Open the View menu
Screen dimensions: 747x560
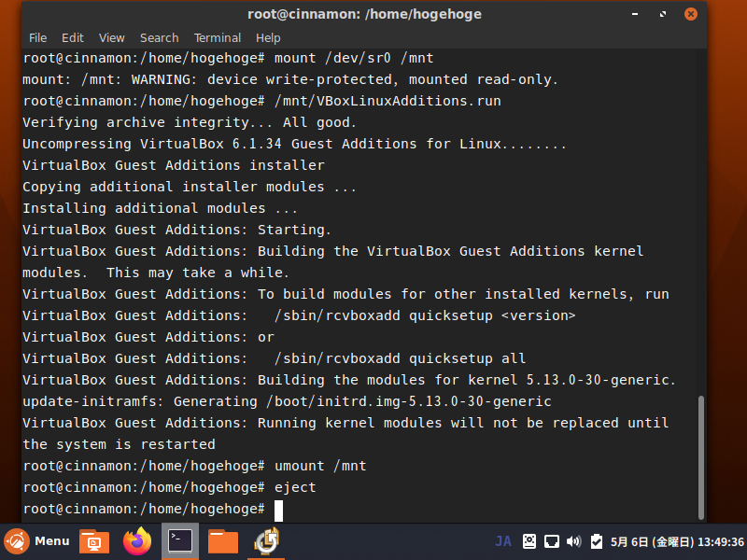pyautogui.click(x=111, y=38)
